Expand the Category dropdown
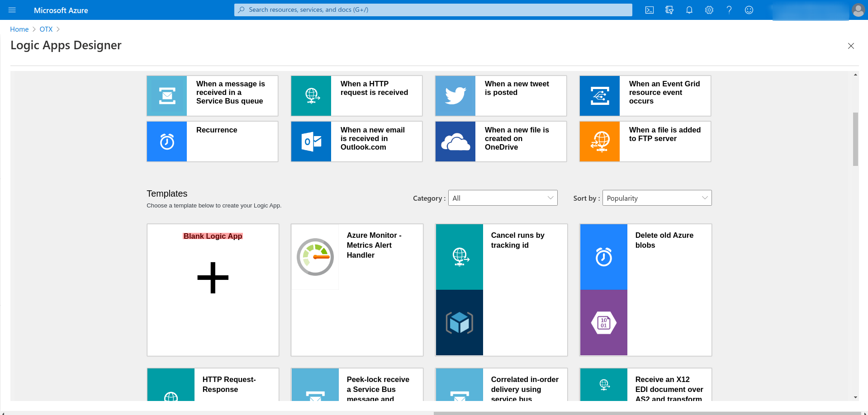The width and height of the screenshot is (868, 415). 503,198
